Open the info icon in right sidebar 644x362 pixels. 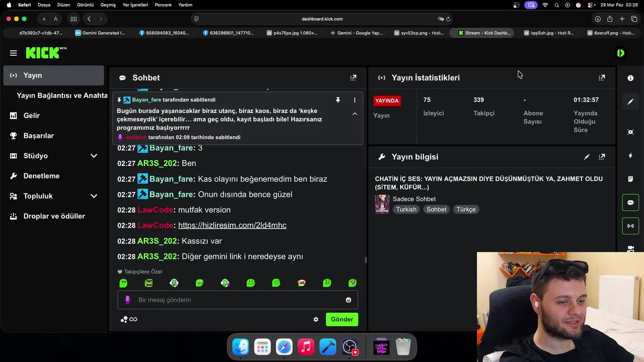[630, 78]
